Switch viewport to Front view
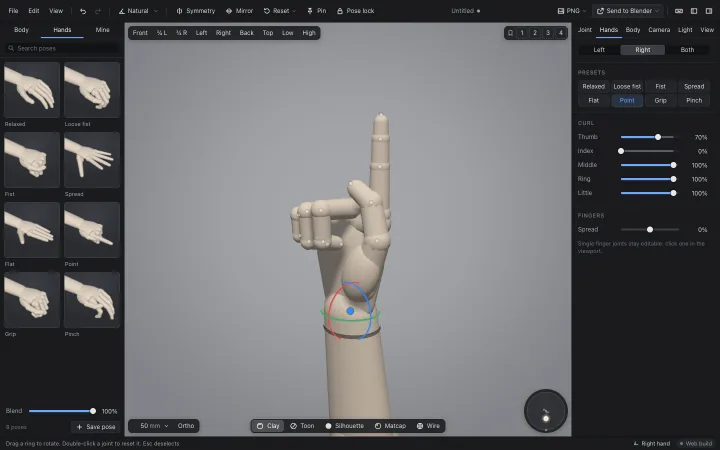 pyautogui.click(x=140, y=33)
